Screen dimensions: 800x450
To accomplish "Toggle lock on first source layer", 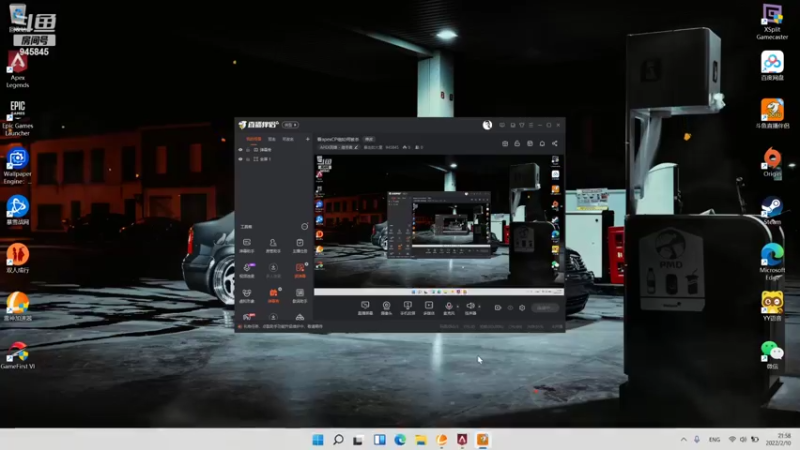I will coord(248,150).
